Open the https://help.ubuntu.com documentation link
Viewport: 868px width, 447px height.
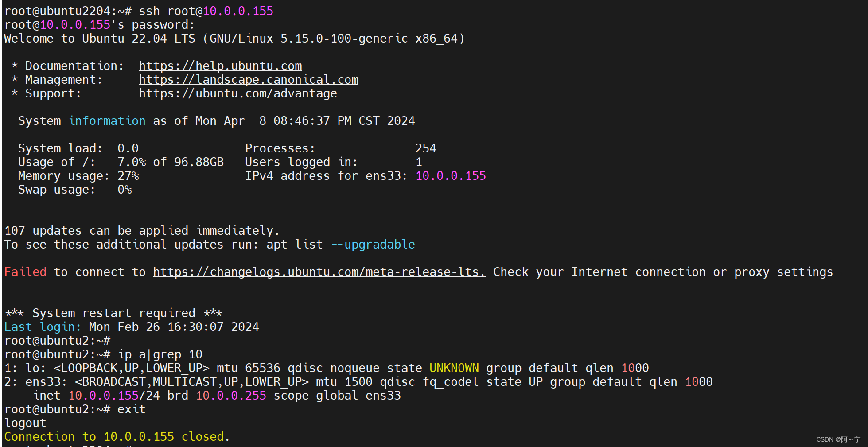click(x=220, y=66)
